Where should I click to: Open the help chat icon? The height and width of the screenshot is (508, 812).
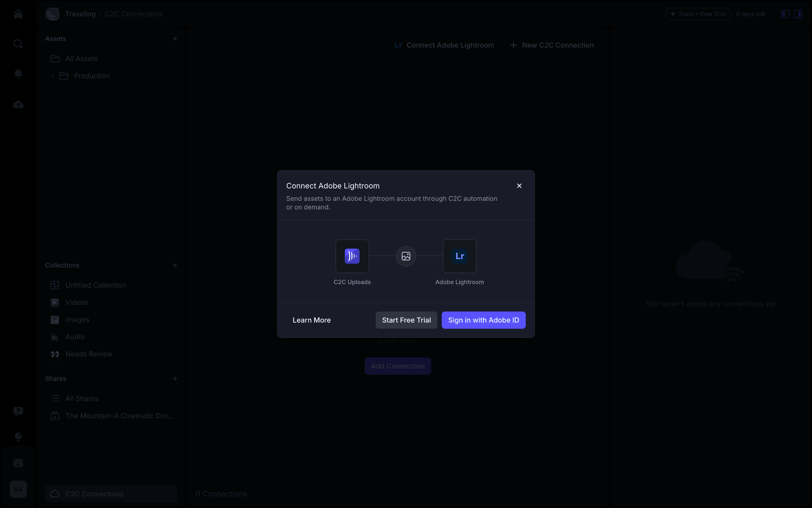[x=18, y=411]
